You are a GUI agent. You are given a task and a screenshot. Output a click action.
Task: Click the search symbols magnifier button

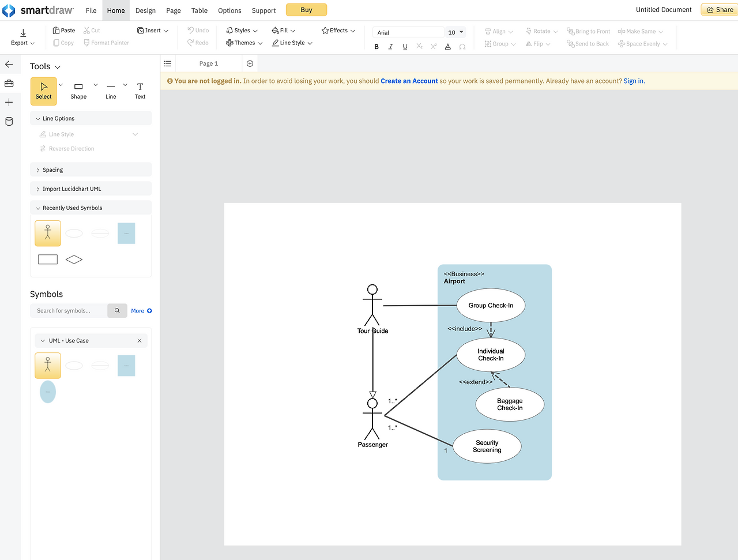[117, 311]
